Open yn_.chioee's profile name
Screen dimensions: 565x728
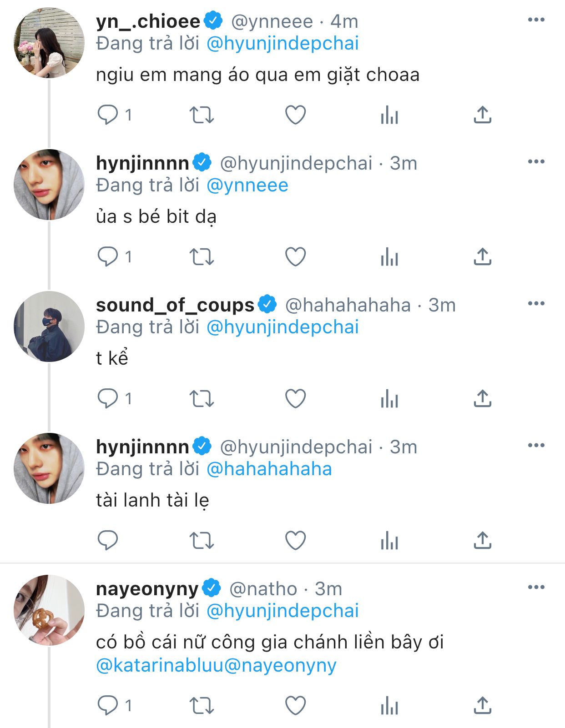(x=148, y=21)
